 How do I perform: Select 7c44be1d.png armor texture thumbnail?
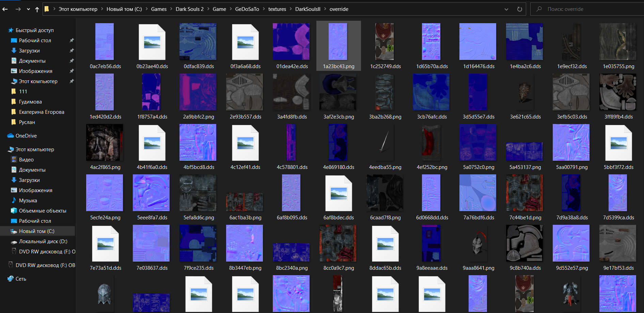click(524, 193)
